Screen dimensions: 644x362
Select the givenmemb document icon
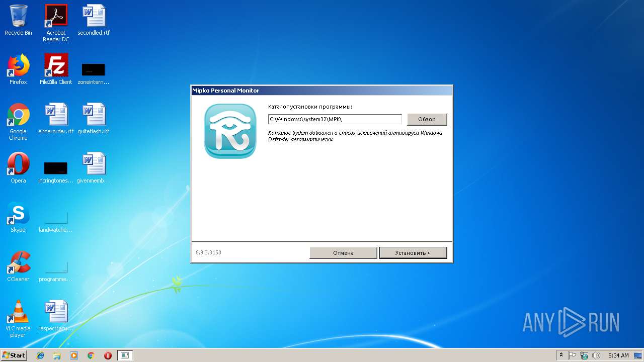[x=94, y=167]
